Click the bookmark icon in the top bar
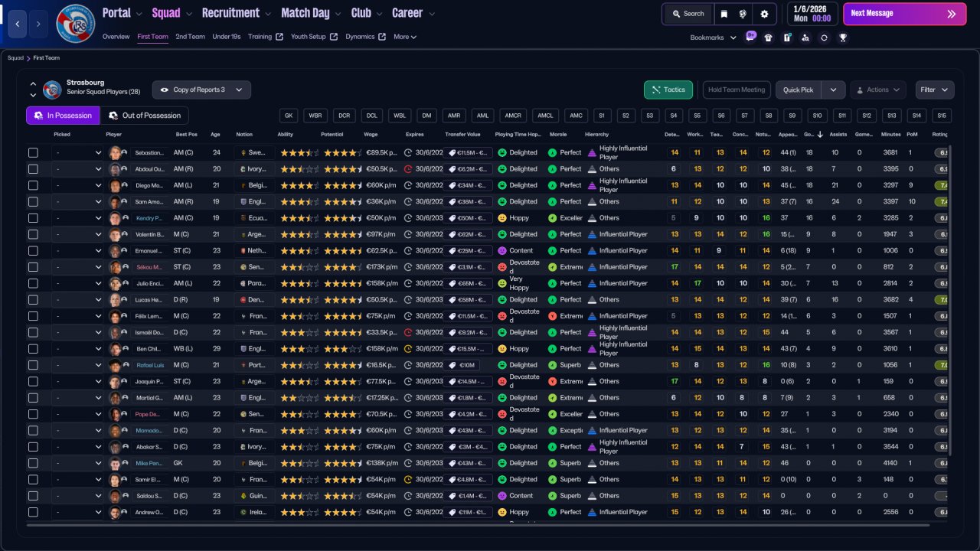Image resolution: width=980 pixels, height=551 pixels. tap(724, 14)
